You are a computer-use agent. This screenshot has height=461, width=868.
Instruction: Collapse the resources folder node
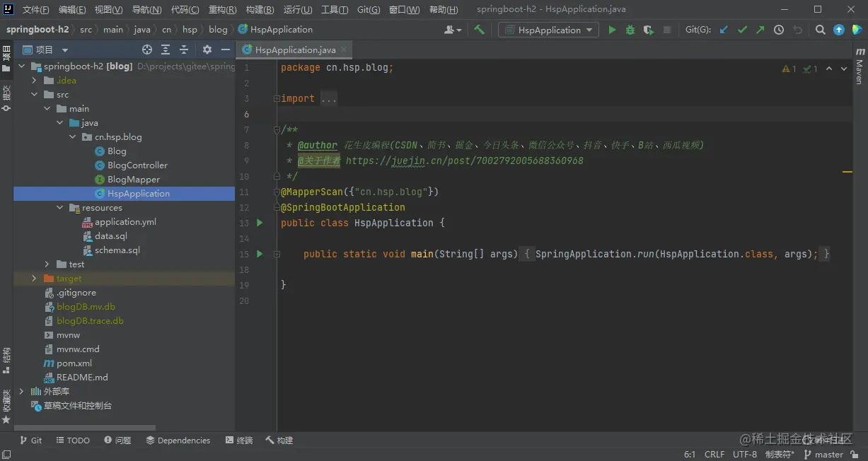(59, 208)
